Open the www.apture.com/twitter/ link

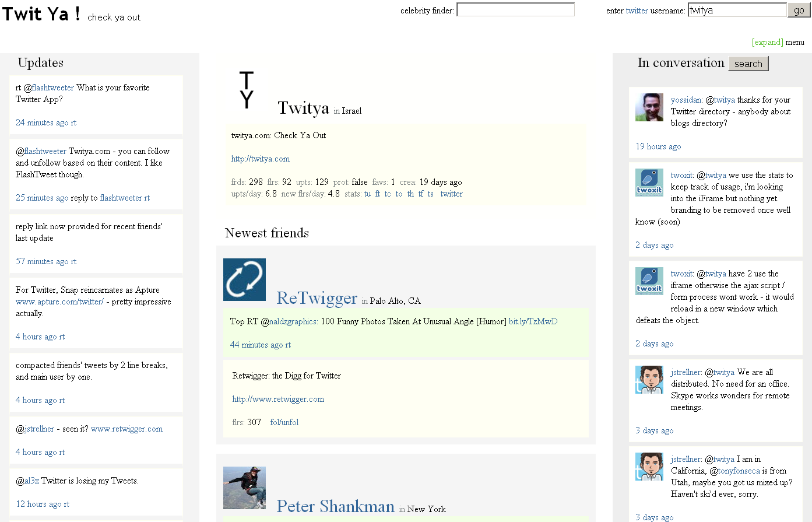(x=59, y=302)
